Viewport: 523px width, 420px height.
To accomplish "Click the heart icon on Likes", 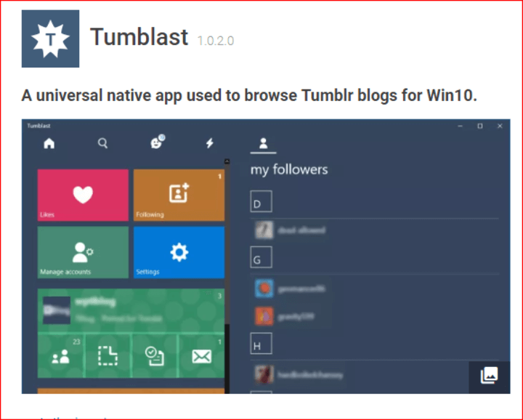I will (x=83, y=194).
